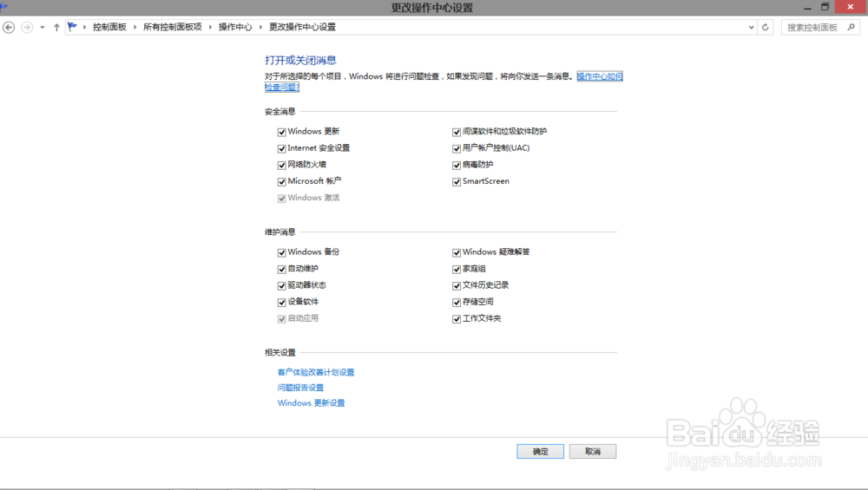Image resolution: width=868 pixels, height=490 pixels.
Task: Toggle 存储空间 checkbox
Action: [457, 303]
